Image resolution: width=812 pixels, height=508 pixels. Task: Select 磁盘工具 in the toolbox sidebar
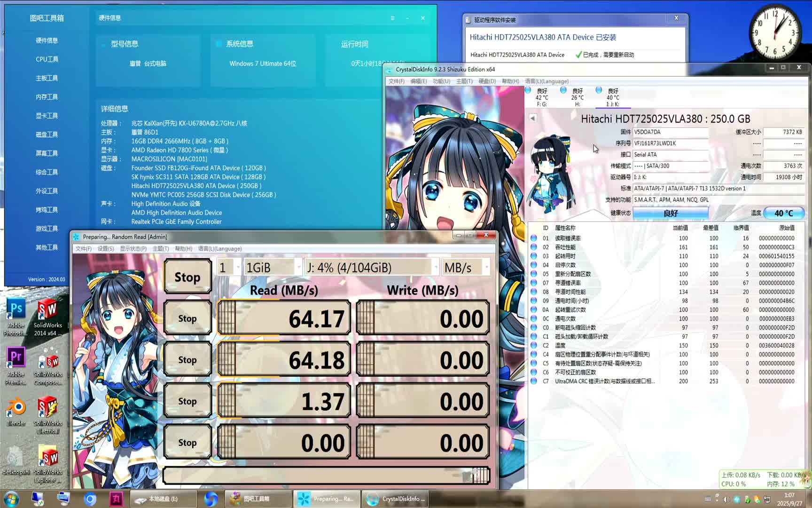[x=46, y=134]
